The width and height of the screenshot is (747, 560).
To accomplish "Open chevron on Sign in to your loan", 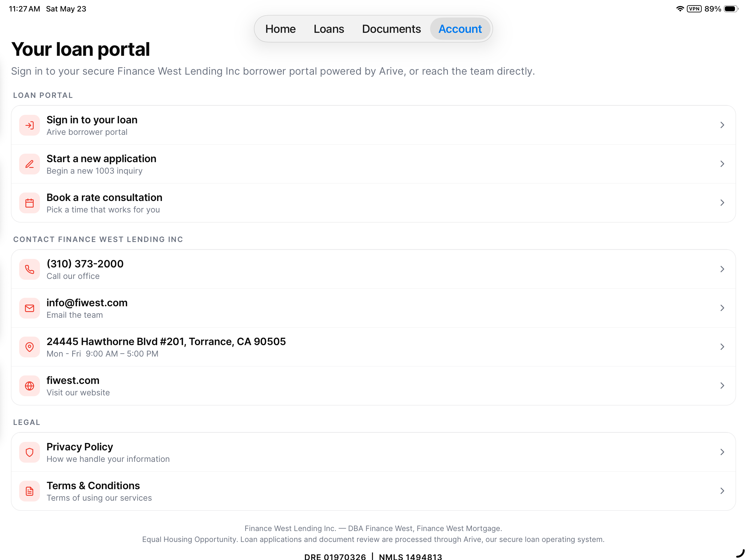I will pyautogui.click(x=722, y=125).
